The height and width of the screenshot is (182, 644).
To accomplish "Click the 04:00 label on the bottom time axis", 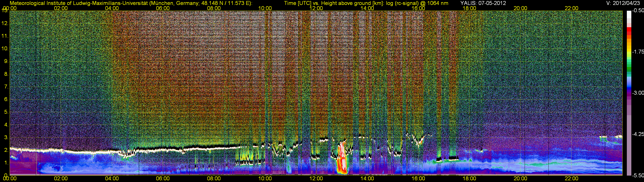I will (112, 179).
